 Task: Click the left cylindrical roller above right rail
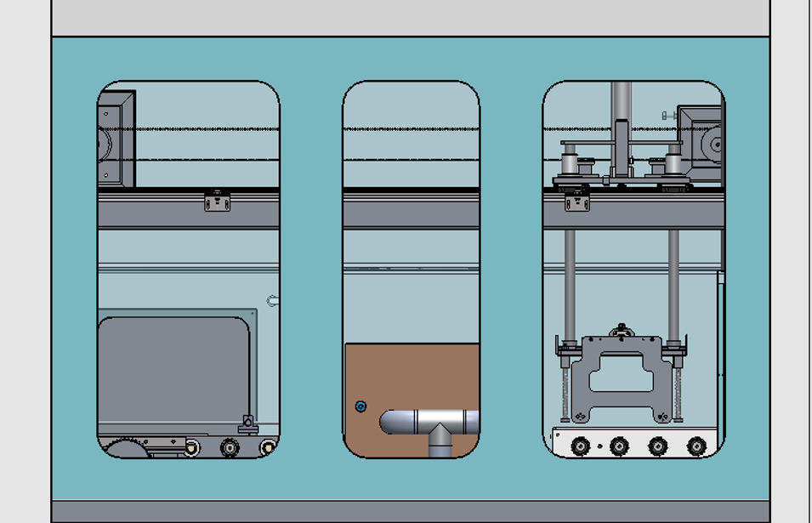[569, 161]
